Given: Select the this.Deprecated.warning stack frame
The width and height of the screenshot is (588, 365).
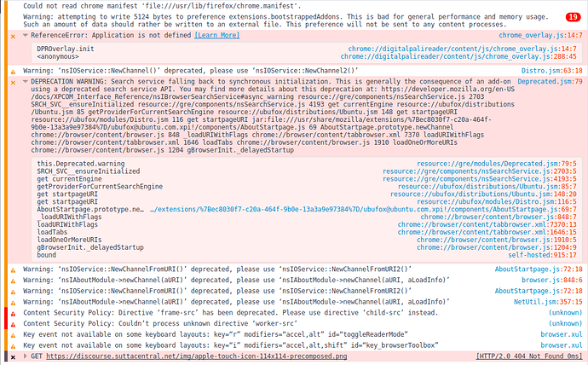Looking at the screenshot, I should (81, 164).
